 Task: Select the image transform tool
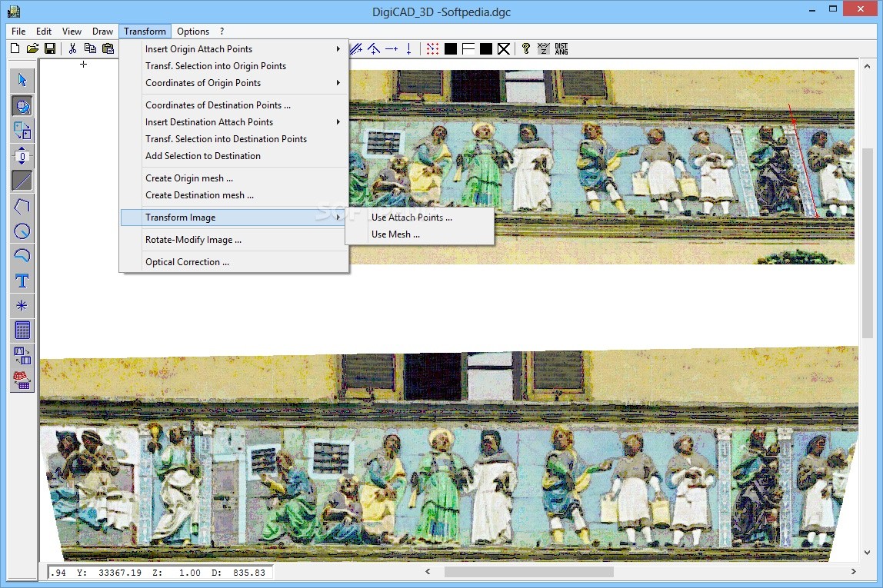[22, 356]
